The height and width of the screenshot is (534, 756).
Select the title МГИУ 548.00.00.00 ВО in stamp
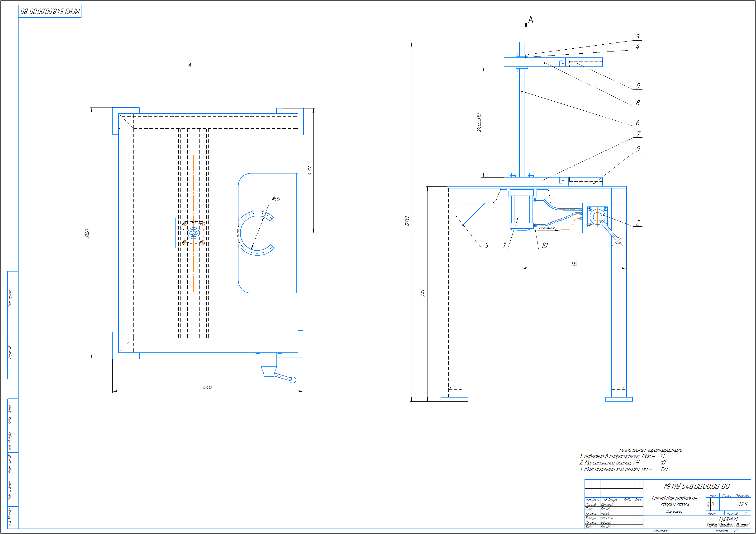point(696,486)
